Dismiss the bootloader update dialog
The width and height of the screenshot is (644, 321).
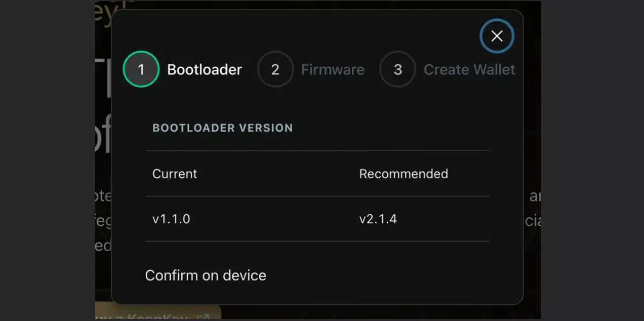point(497,36)
